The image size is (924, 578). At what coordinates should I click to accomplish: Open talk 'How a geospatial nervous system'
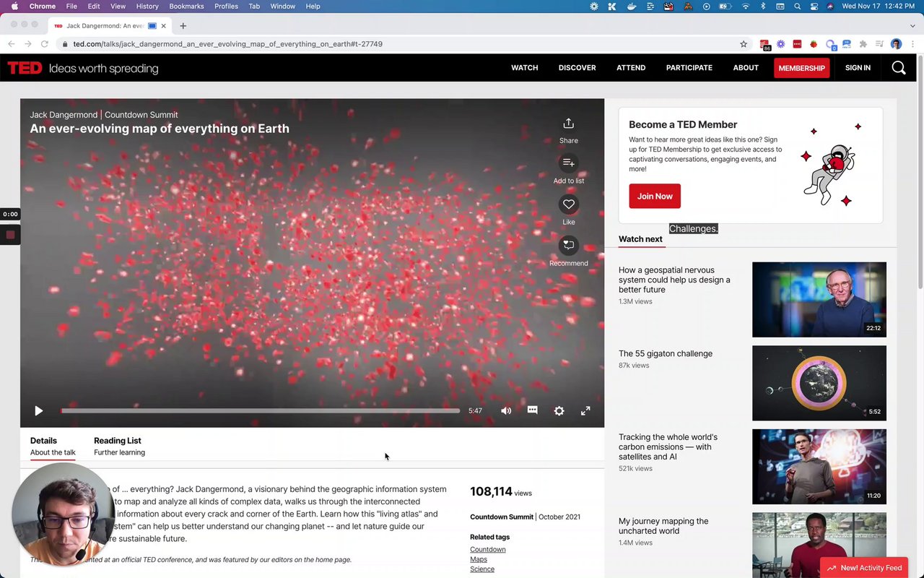tap(674, 280)
